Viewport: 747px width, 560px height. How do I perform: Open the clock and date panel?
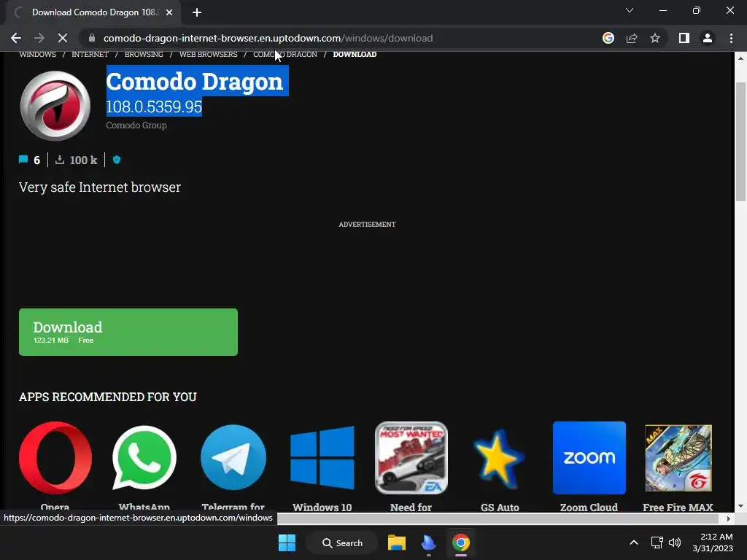point(713,542)
